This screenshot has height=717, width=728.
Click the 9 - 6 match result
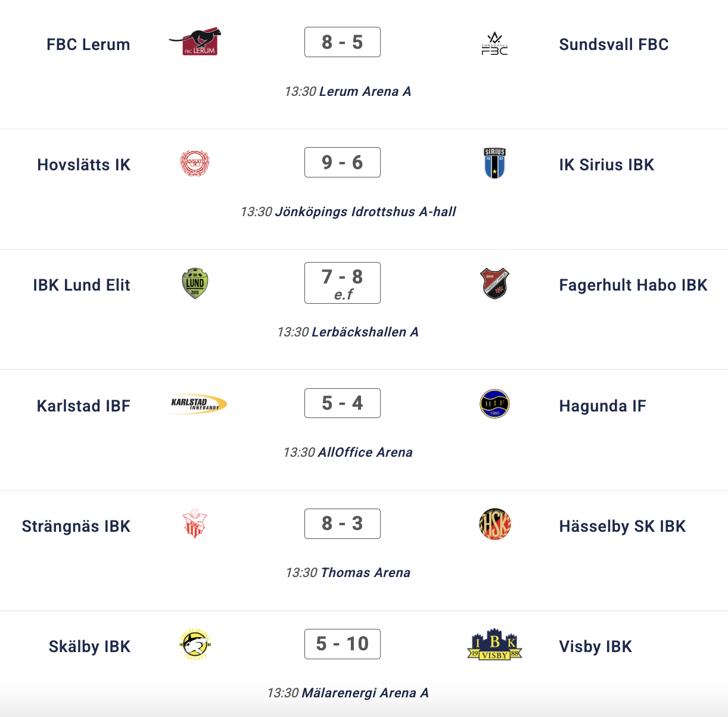tap(343, 163)
